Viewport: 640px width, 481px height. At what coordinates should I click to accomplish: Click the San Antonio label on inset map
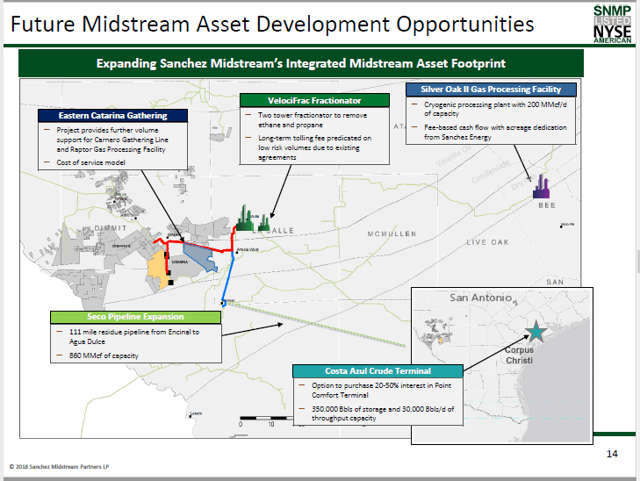coord(480,298)
